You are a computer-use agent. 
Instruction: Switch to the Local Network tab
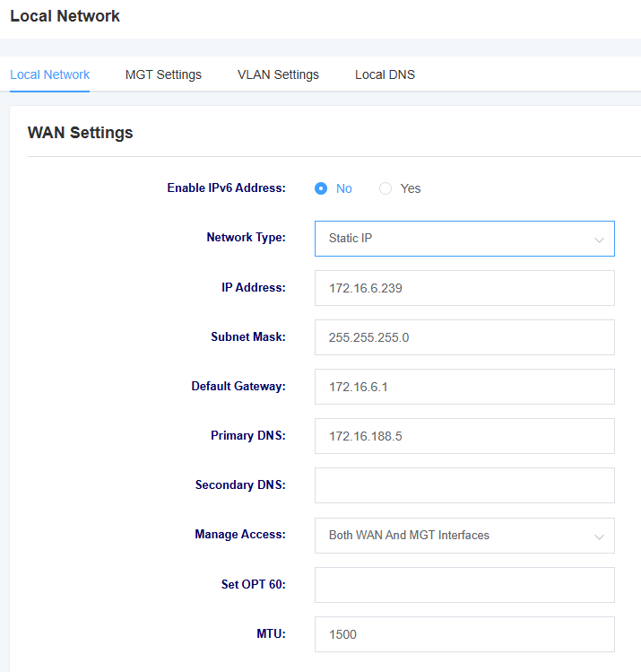49,74
